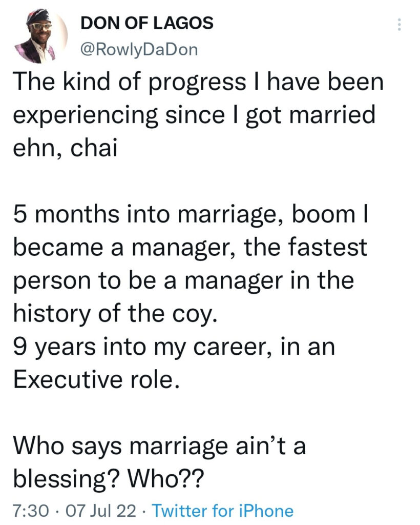Tap the line "Who says marriage ain't a"
Screen dimensions: 420x525
(x=159, y=447)
